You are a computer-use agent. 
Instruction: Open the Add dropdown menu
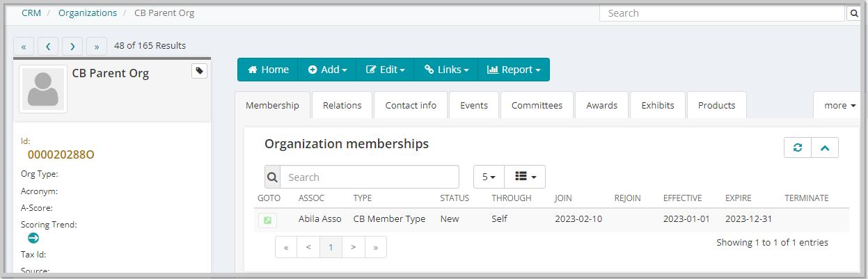(327, 70)
